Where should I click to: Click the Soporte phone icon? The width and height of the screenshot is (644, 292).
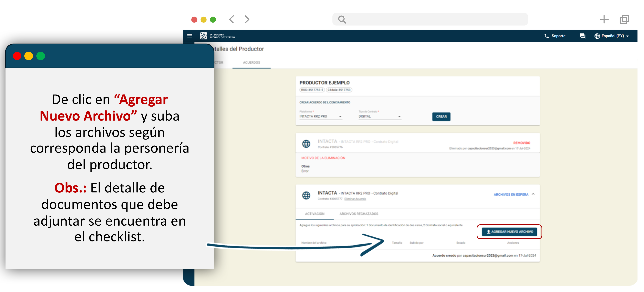[x=546, y=36]
